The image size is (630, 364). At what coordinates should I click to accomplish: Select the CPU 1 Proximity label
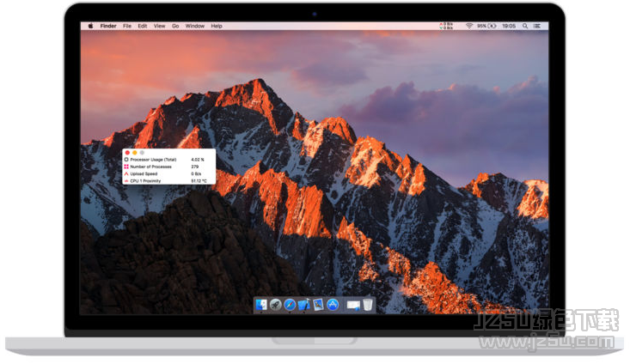pyautogui.click(x=145, y=181)
